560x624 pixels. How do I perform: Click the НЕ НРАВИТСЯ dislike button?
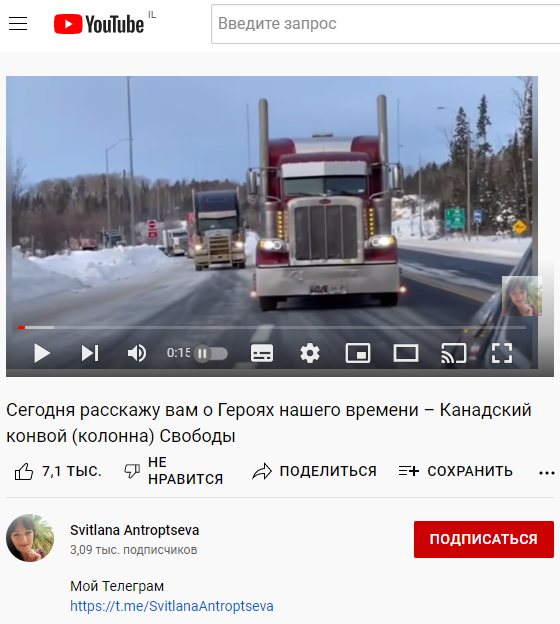tap(174, 471)
